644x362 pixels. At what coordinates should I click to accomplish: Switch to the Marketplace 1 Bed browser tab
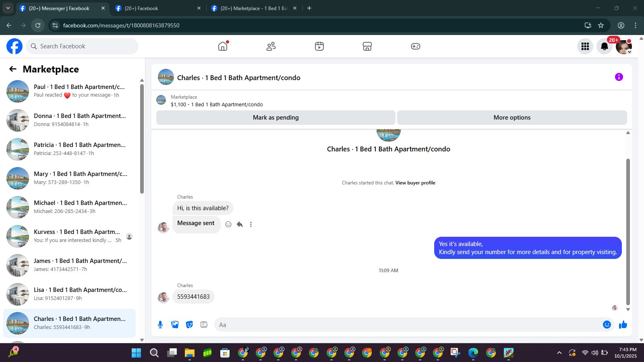pos(254,8)
